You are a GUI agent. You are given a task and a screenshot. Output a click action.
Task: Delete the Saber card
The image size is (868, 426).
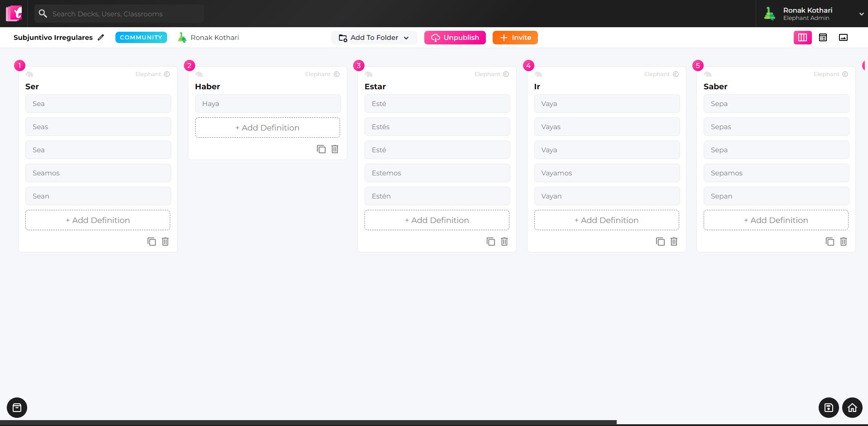point(843,242)
